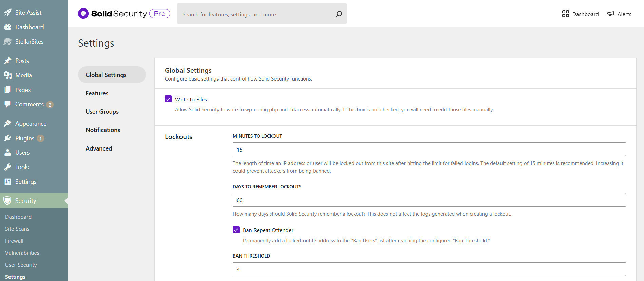Click the Minutes to Lockout field
Screen dimensions: 644x281
pyautogui.click(x=429, y=150)
